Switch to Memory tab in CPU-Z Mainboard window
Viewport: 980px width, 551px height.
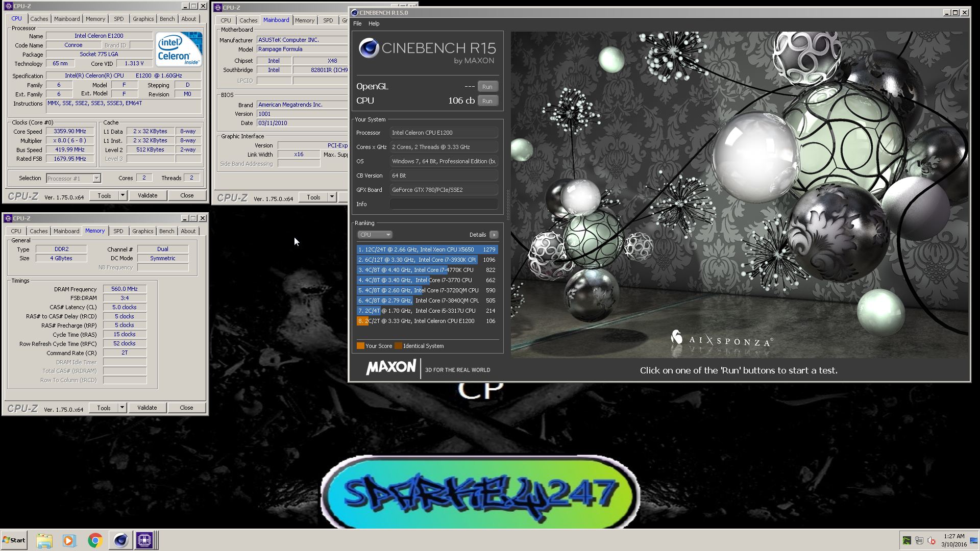point(305,20)
